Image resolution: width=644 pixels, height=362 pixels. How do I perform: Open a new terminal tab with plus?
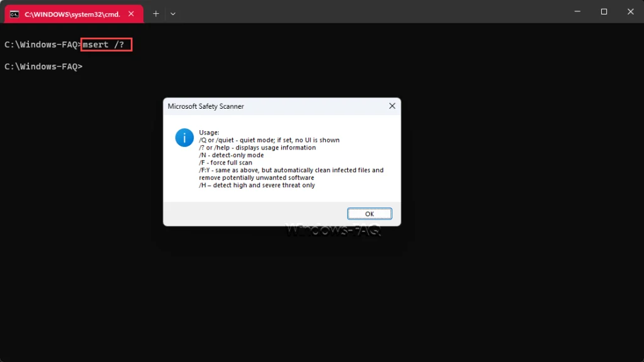click(156, 14)
